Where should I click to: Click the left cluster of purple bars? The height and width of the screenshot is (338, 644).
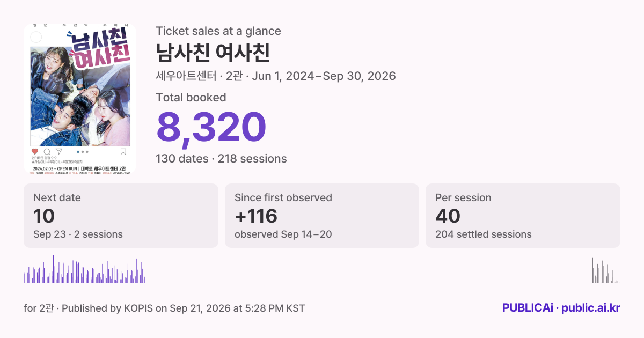[85, 270]
